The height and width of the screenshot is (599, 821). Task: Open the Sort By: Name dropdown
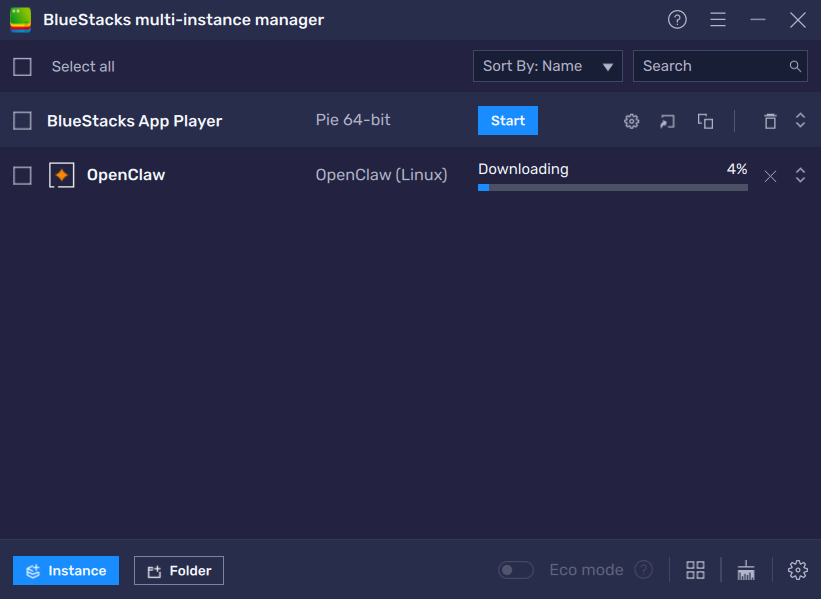click(548, 66)
